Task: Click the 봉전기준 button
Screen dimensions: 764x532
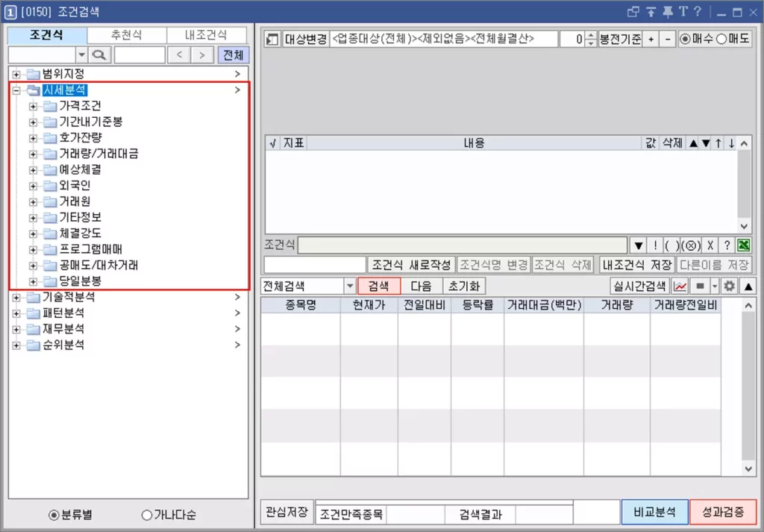Action: click(620, 40)
